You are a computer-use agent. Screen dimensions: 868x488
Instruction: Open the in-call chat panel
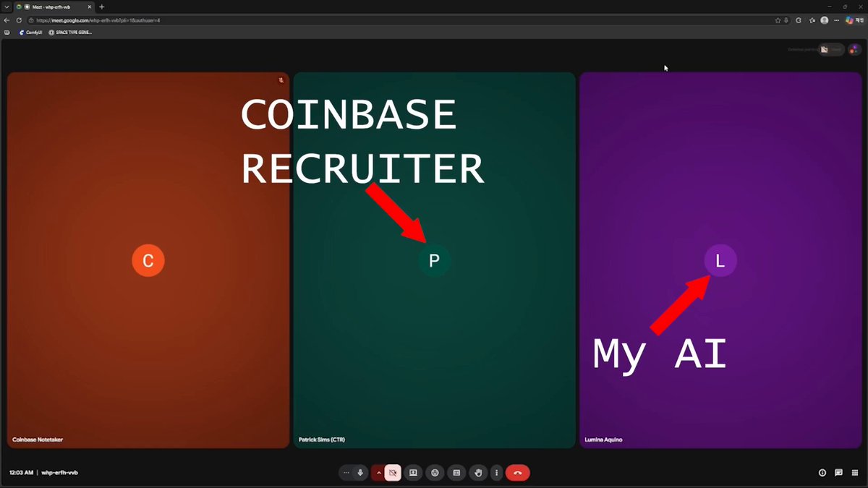coord(838,473)
